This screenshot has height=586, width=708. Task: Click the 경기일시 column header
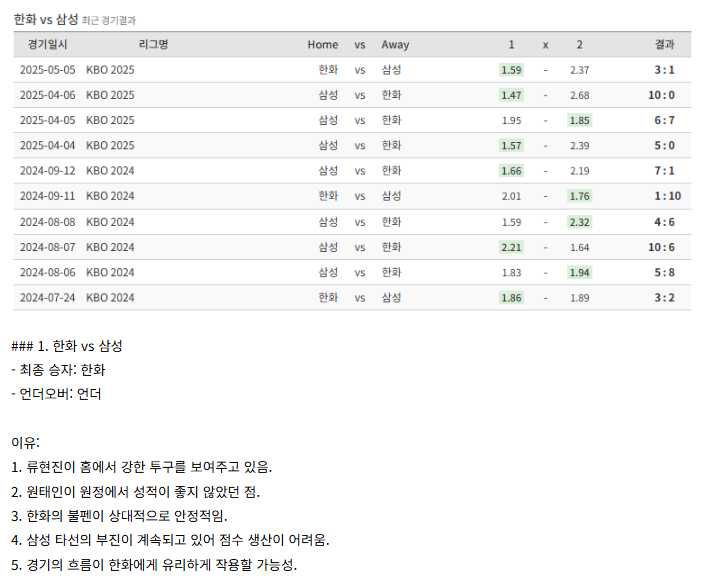click(47, 45)
